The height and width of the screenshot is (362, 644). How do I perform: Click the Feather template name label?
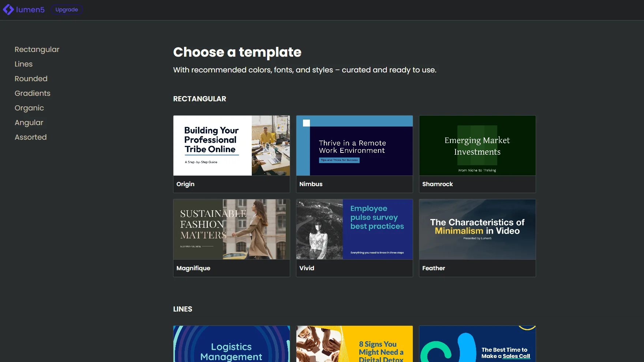point(434,268)
